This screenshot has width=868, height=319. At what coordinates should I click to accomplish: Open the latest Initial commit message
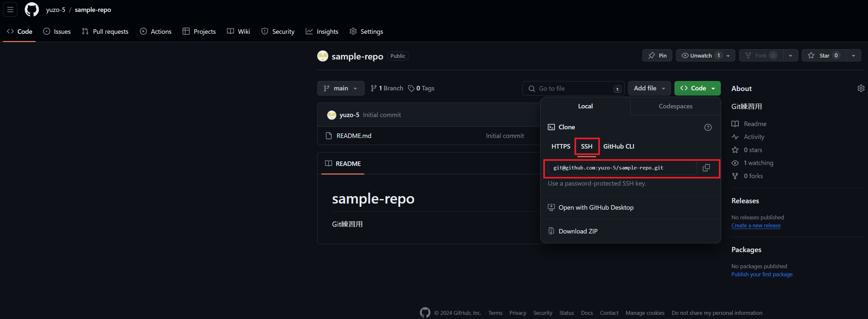pos(382,115)
